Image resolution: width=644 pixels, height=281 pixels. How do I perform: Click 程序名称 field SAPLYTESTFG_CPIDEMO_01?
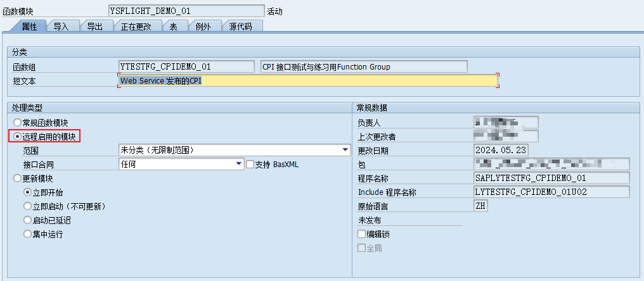pyautogui.click(x=551, y=178)
